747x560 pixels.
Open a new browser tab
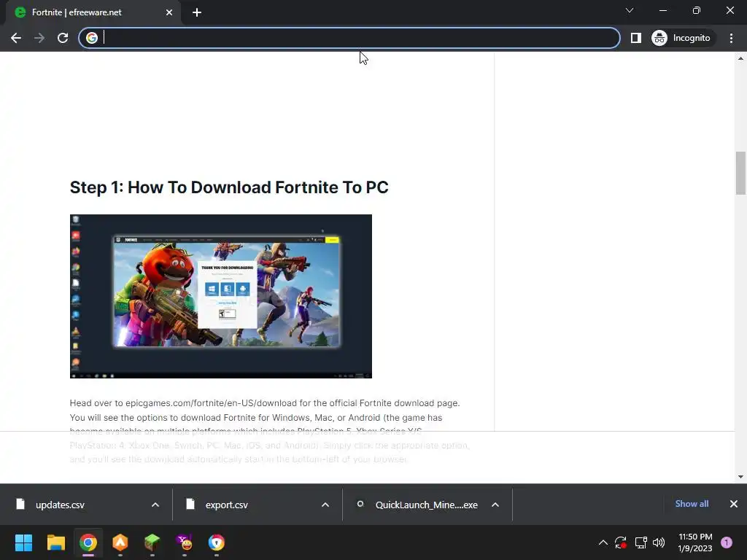click(x=197, y=12)
